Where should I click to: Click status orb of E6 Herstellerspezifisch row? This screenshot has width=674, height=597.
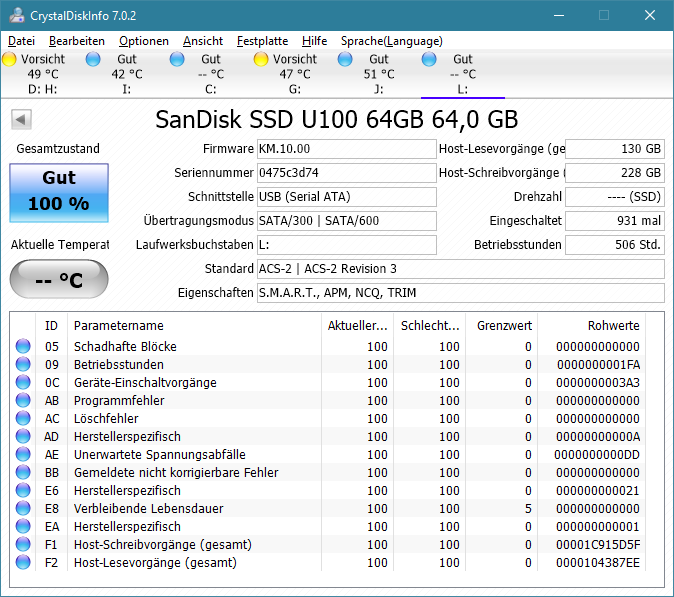pyautogui.click(x=23, y=490)
